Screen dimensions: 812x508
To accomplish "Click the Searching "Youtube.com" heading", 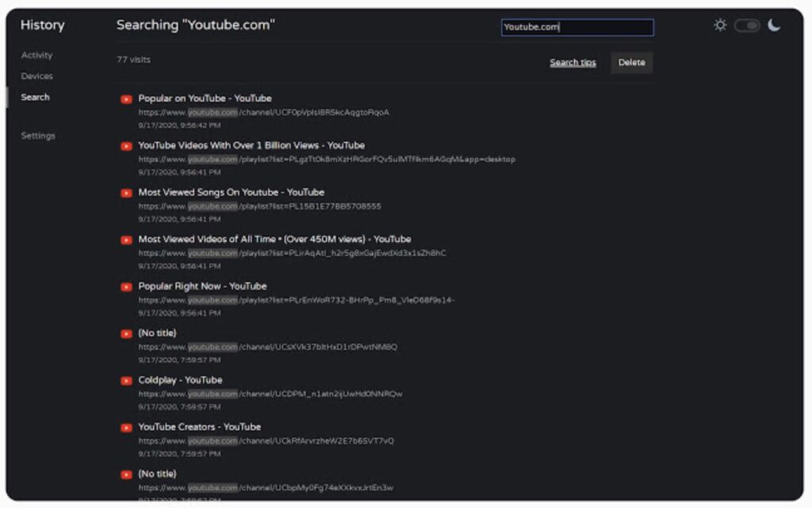I will (x=196, y=25).
